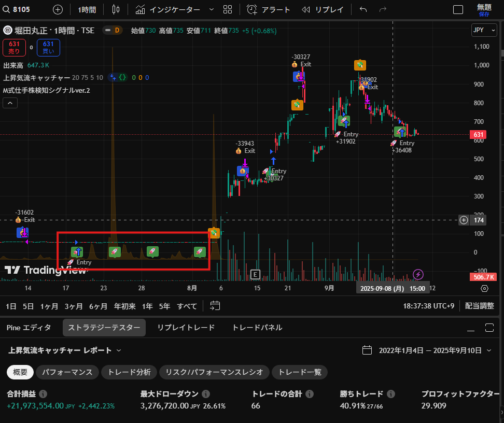
Task: Expand 上昇気流キャッチャー レポート dropdown
Action: [65, 350]
